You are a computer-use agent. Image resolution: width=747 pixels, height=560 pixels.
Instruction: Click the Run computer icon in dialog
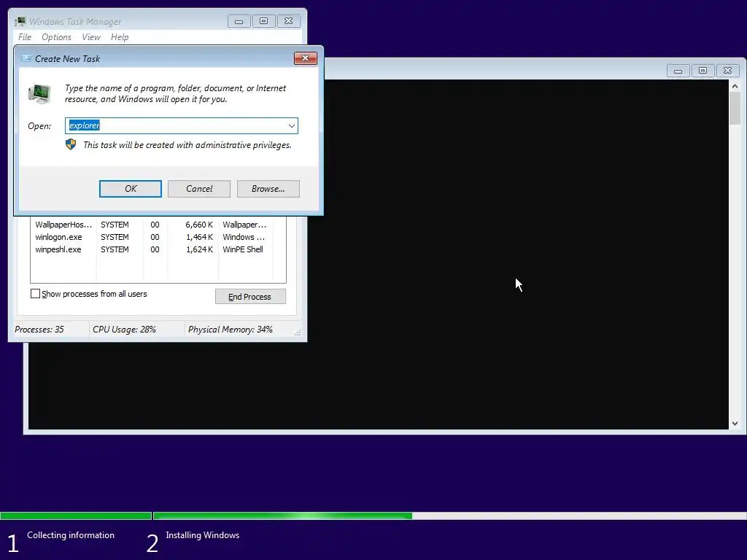pyautogui.click(x=39, y=93)
